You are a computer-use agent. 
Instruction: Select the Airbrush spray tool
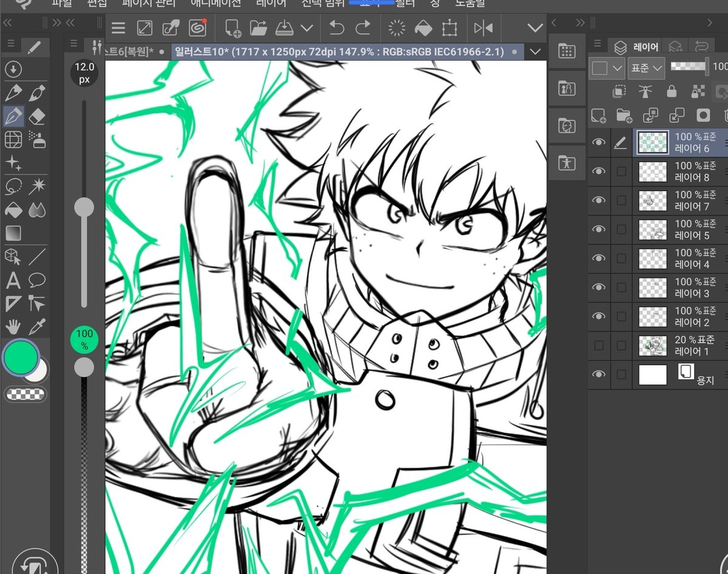click(38, 139)
